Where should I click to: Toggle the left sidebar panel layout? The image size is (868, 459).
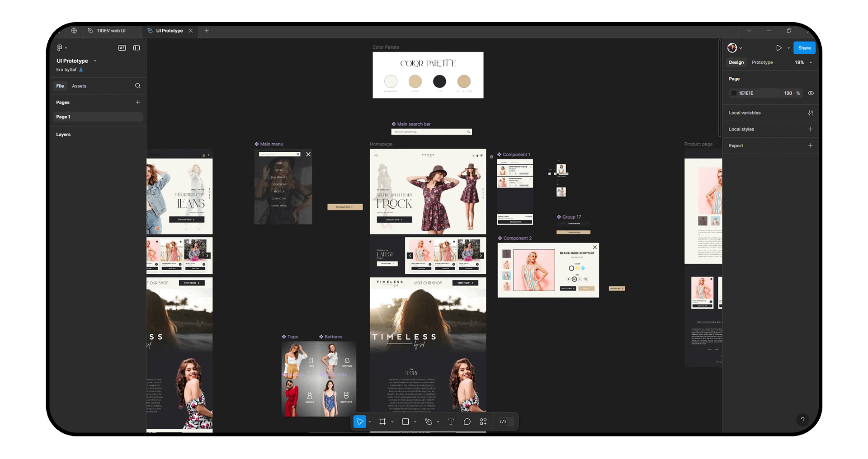pyautogui.click(x=137, y=48)
